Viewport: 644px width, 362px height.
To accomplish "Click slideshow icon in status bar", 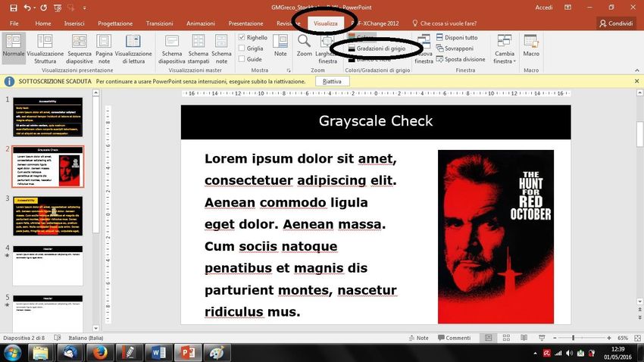I will [542, 338].
